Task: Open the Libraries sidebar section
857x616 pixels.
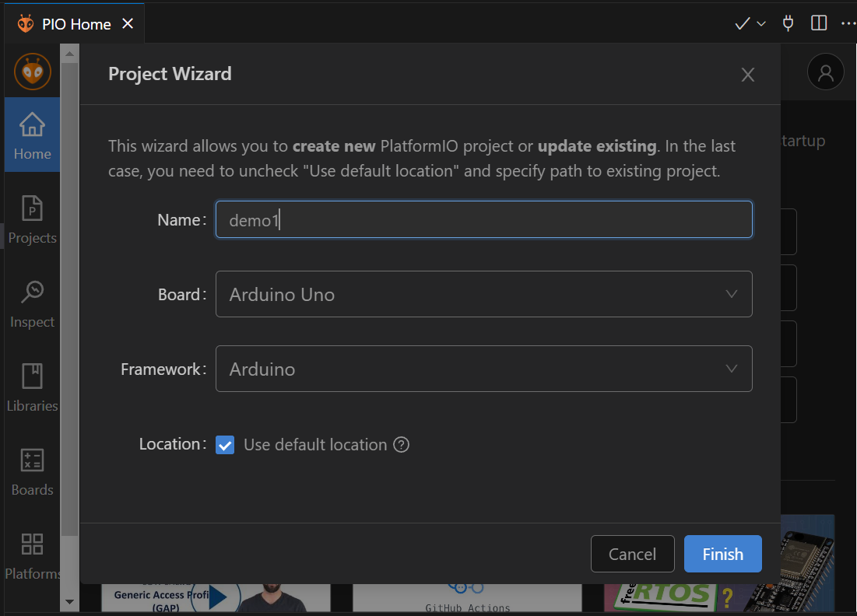Action: coord(32,388)
